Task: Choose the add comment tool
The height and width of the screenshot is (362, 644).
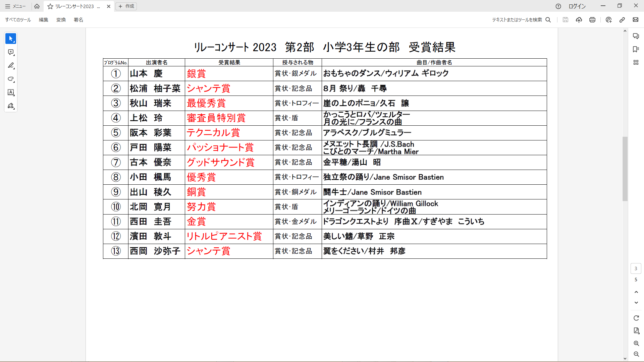Action: click(11, 52)
